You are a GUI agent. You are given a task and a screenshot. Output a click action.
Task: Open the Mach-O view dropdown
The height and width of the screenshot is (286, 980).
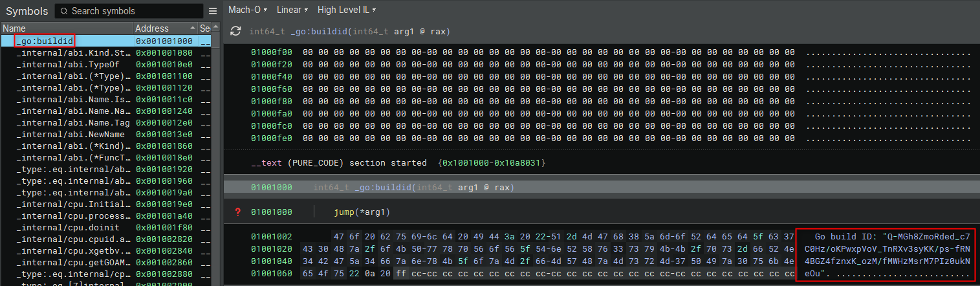[x=247, y=10]
